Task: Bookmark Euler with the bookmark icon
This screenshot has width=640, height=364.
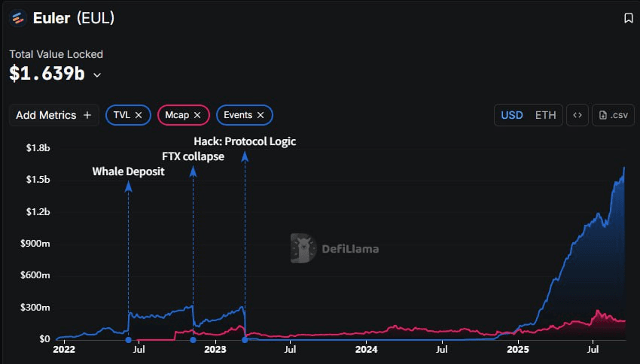Action: pos(628,18)
